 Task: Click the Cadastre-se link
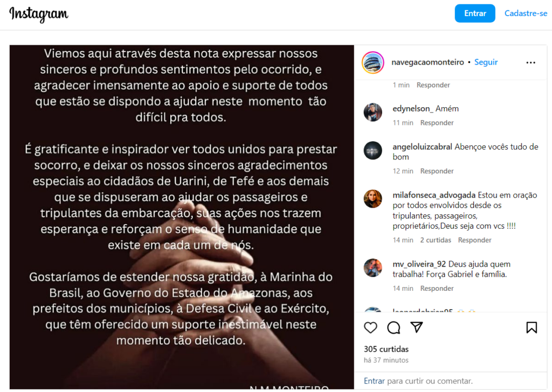coord(526,13)
